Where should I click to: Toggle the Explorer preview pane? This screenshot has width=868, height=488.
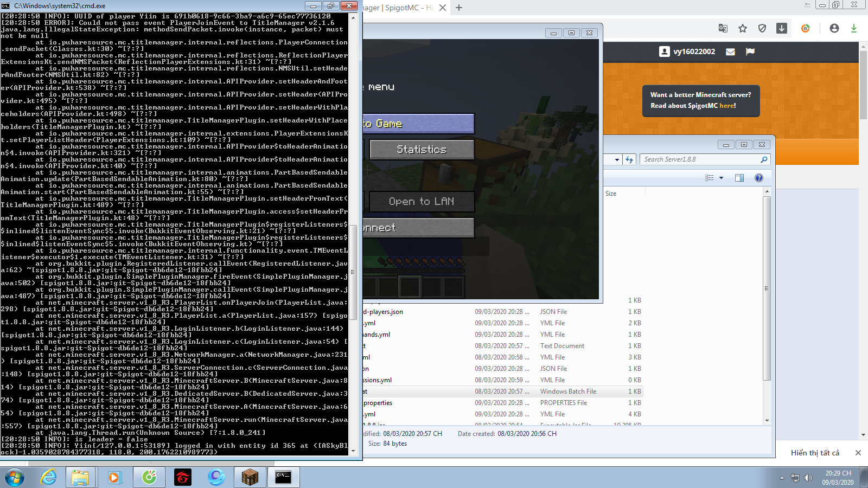[739, 178]
